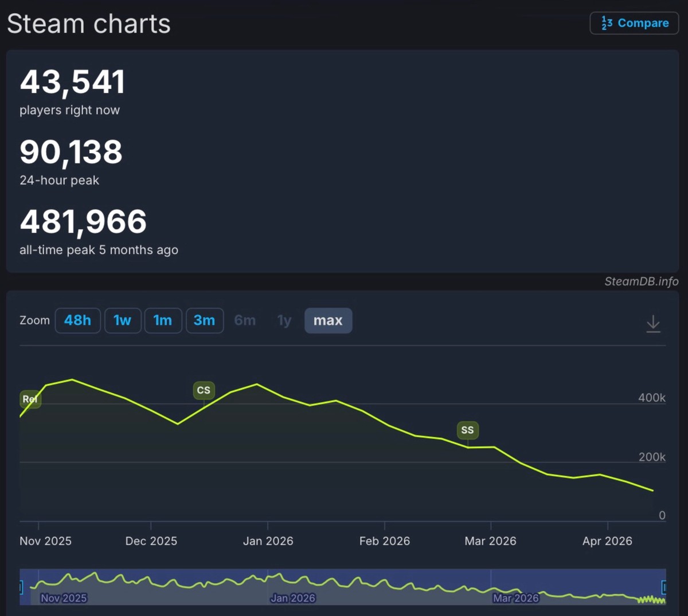Open the CS event marker flag
The image size is (688, 616).
[x=204, y=390]
